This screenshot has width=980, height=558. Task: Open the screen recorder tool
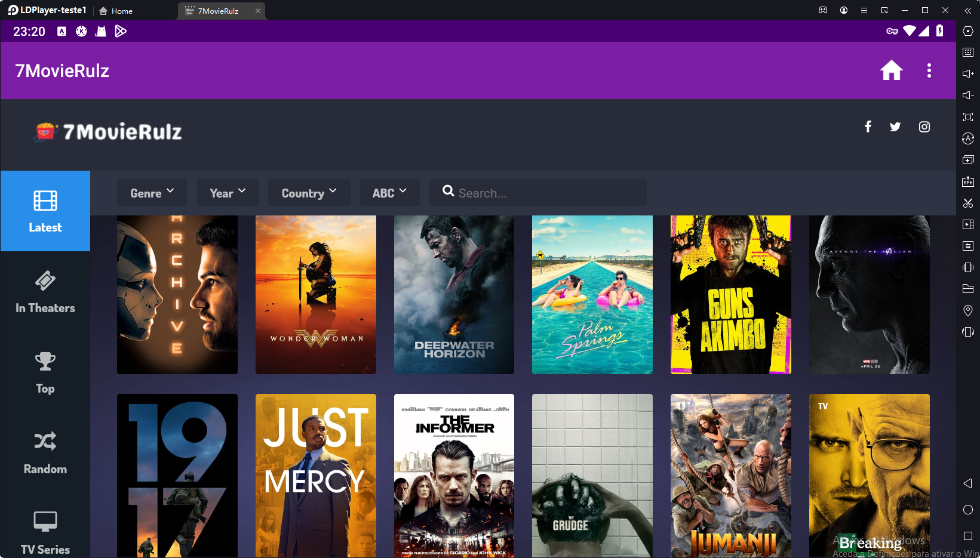967,224
